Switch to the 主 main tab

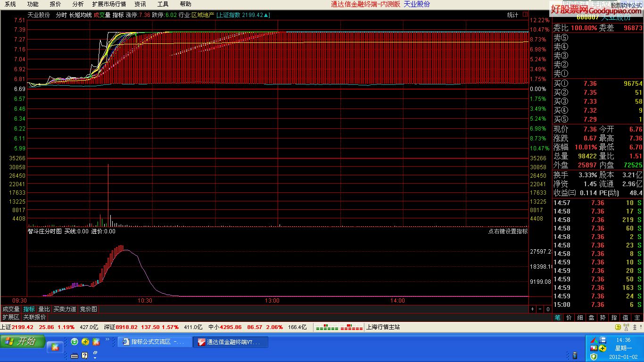click(637, 318)
